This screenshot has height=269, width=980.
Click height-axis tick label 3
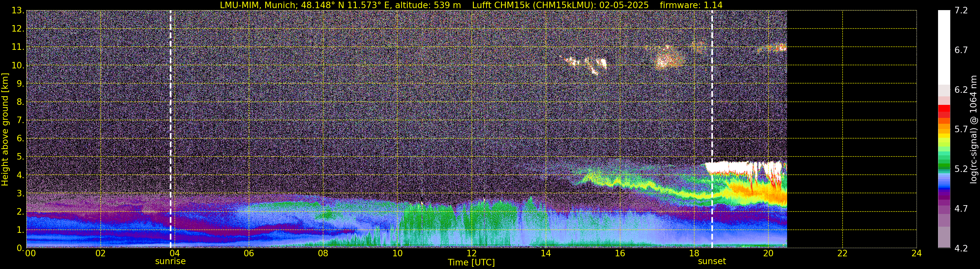(x=20, y=193)
